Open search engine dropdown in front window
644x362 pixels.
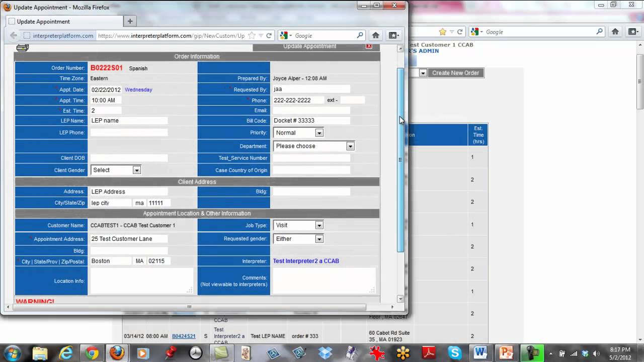coord(285,36)
